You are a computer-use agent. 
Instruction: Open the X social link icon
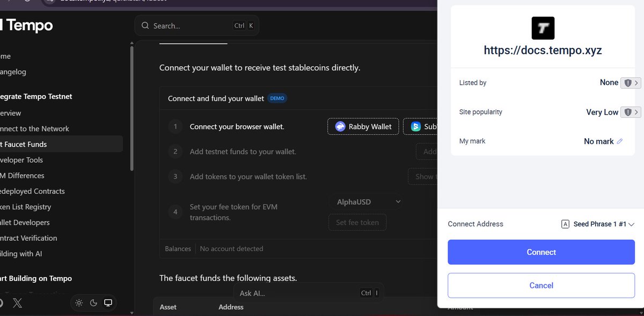click(18, 303)
